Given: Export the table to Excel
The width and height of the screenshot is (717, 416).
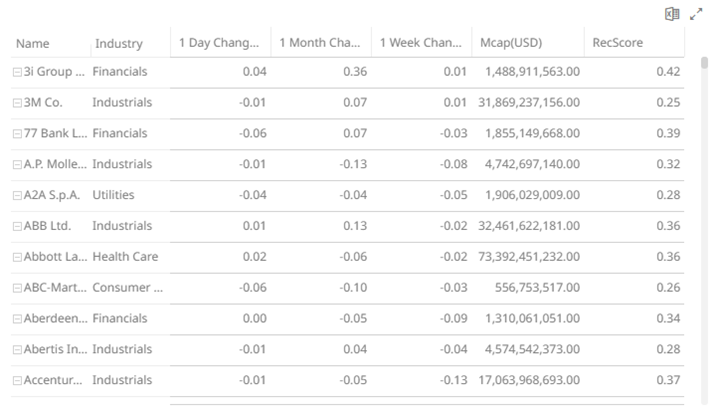Looking at the screenshot, I should (673, 14).
